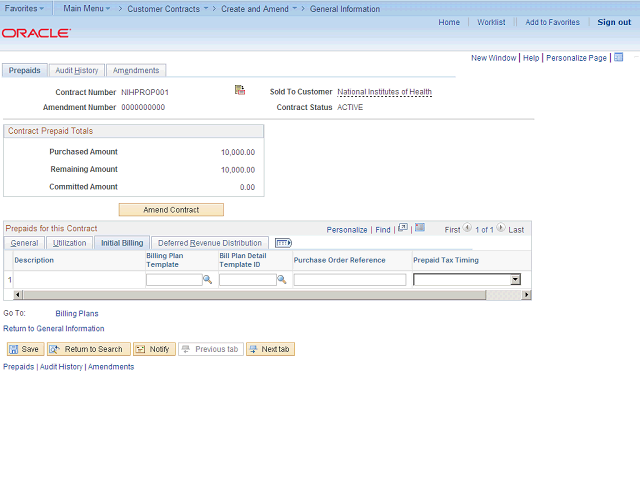Click Purchased Amount value 10,000.00
Image resolution: width=640 pixels, height=480 pixels.
point(238,152)
